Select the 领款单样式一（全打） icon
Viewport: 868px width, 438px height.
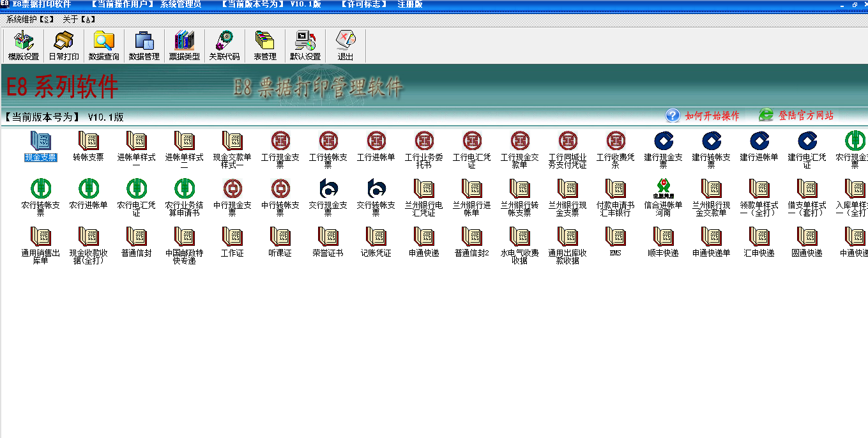click(759, 197)
